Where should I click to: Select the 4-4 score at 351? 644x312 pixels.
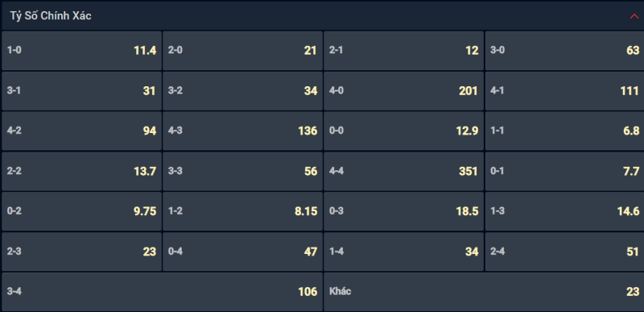point(404,171)
